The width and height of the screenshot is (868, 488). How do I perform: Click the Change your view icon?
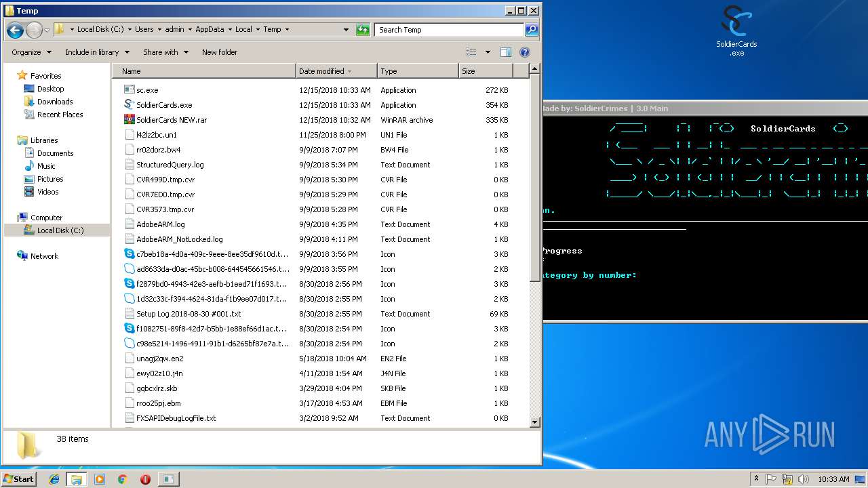click(471, 52)
